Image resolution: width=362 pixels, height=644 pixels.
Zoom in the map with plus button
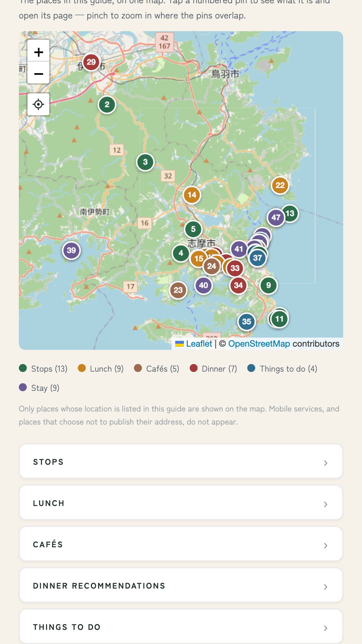click(38, 52)
